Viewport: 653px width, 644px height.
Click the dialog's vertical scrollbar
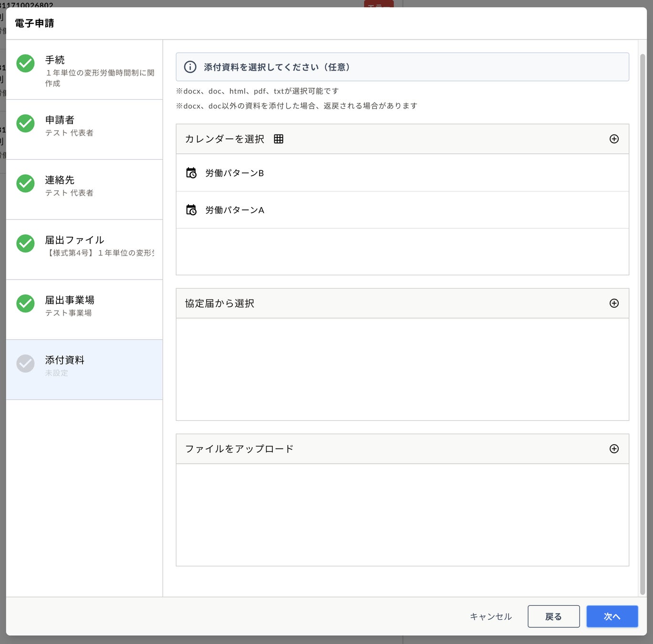click(643, 324)
